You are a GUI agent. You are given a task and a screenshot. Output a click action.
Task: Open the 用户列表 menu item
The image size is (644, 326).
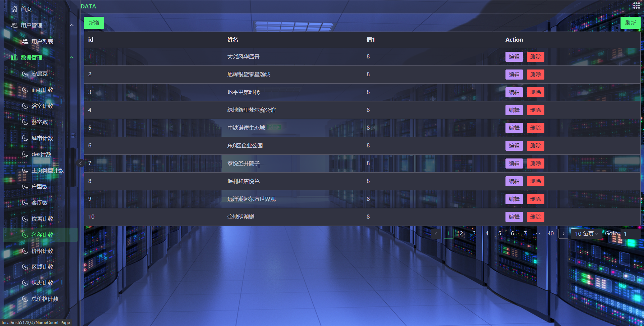coord(40,41)
